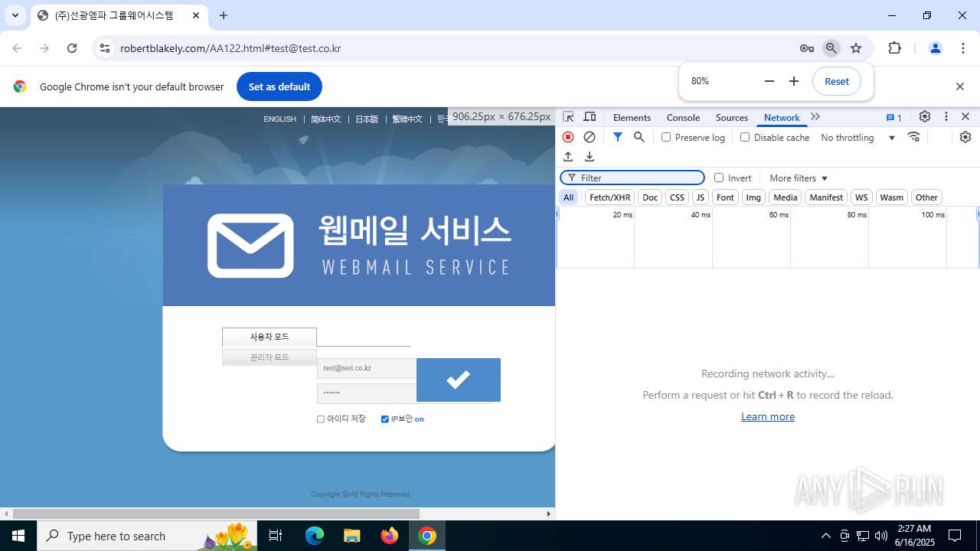Show hidden system tray icons
980x551 pixels.
(825, 536)
